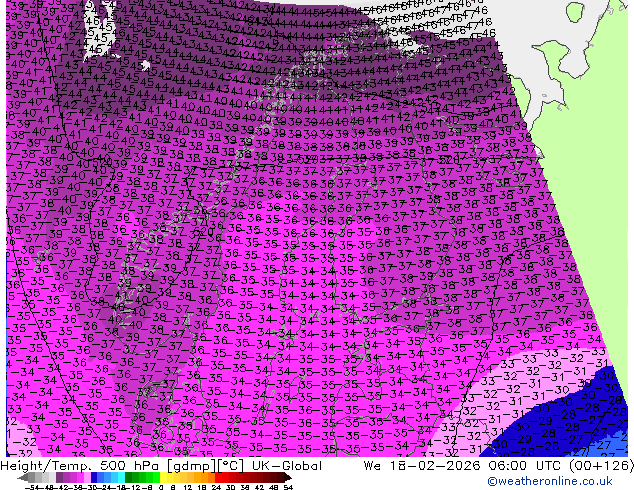Click the [°C] unit label in title
Viewport: 634px width, 490px height.
[x=231, y=466]
